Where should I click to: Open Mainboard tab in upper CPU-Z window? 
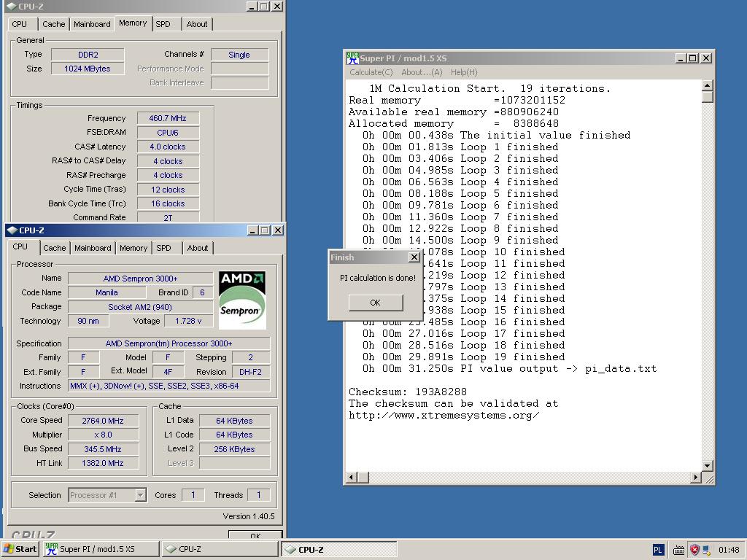pos(92,24)
